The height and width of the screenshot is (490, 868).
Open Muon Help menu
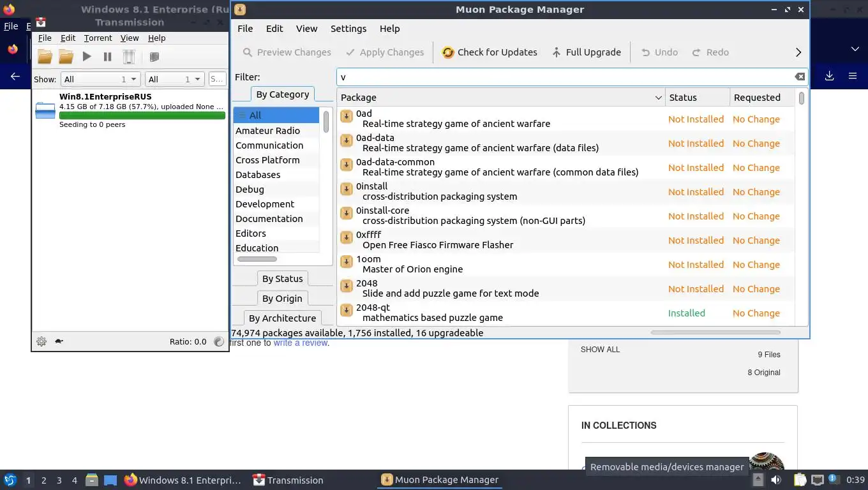pyautogui.click(x=389, y=29)
